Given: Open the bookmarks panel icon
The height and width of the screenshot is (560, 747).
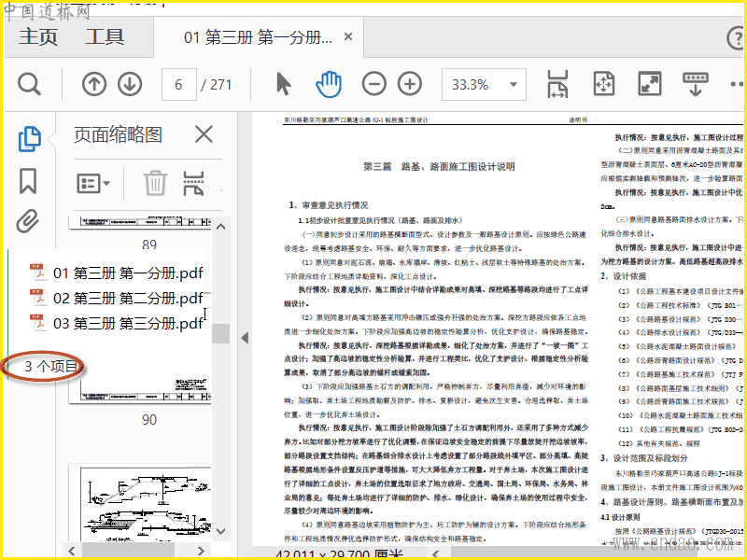Looking at the screenshot, I should [28, 181].
